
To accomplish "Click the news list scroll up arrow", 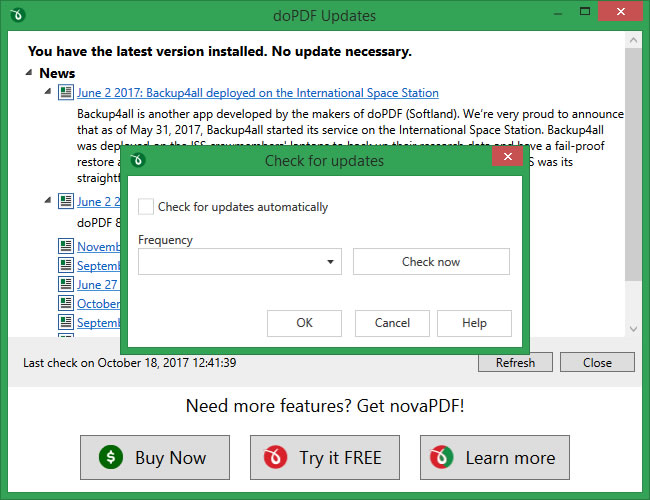I will [x=633, y=40].
